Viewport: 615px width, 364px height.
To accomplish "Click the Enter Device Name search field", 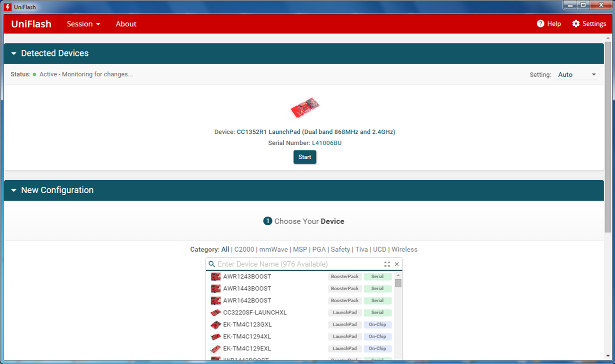I will 298,264.
